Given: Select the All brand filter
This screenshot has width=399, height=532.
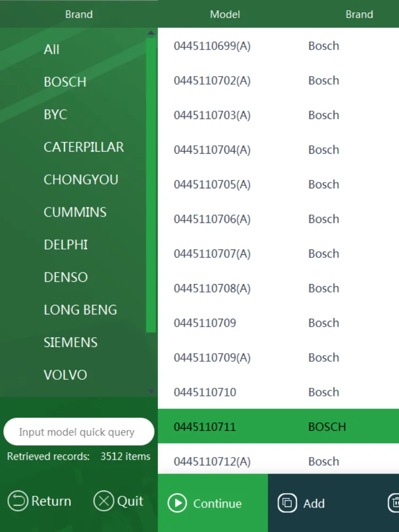Looking at the screenshot, I should tap(52, 49).
